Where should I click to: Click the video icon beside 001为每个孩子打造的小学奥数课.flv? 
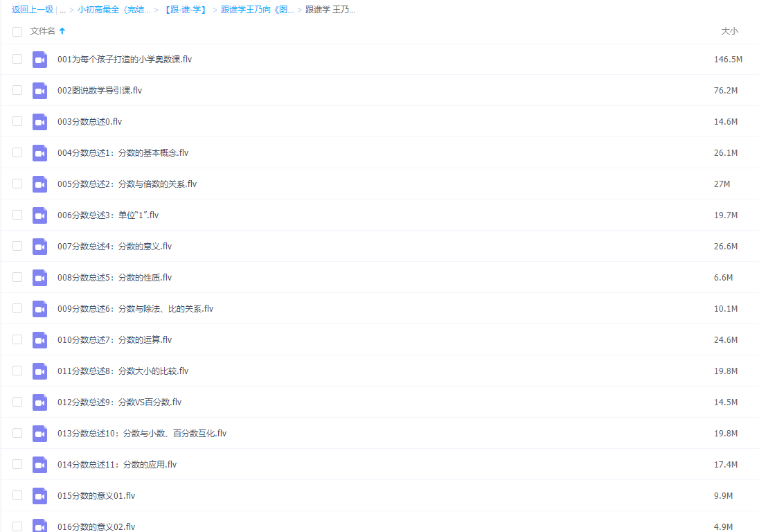tap(39, 59)
